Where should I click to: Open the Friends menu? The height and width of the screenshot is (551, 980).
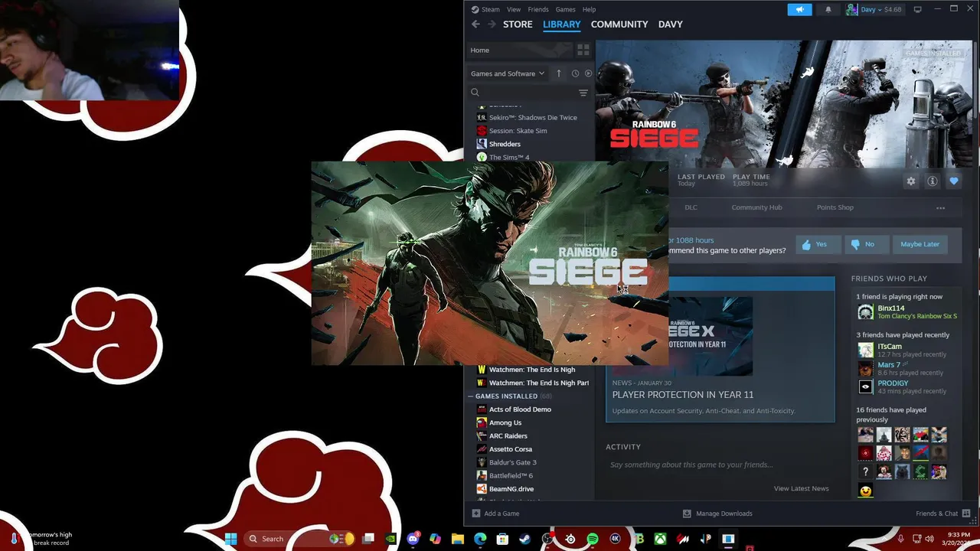pyautogui.click(x=538, y=9)
